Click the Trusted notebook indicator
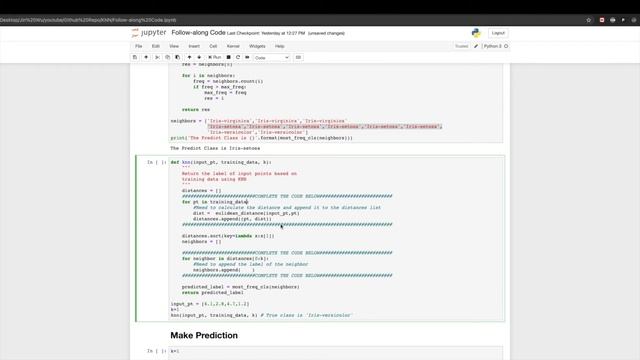The image size is (640, 360). pyautogui.click(x=462, y=46)
